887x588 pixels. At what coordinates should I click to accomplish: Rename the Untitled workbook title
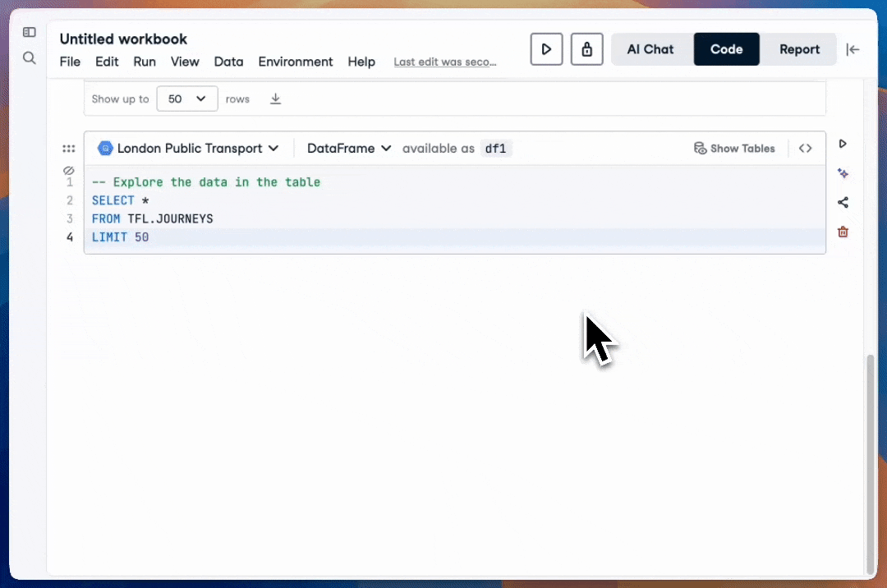tap(123, 39)
